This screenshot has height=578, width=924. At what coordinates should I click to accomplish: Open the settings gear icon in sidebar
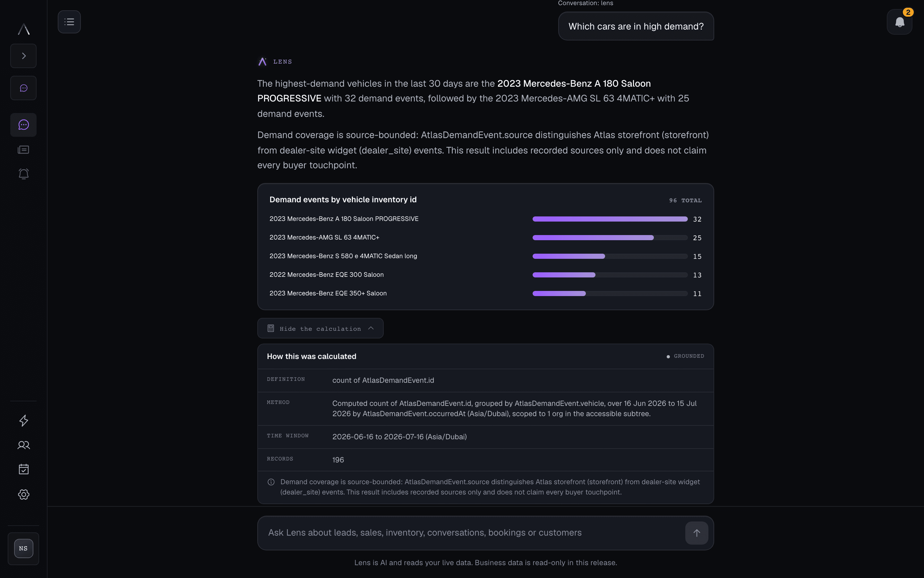(23, 494)
